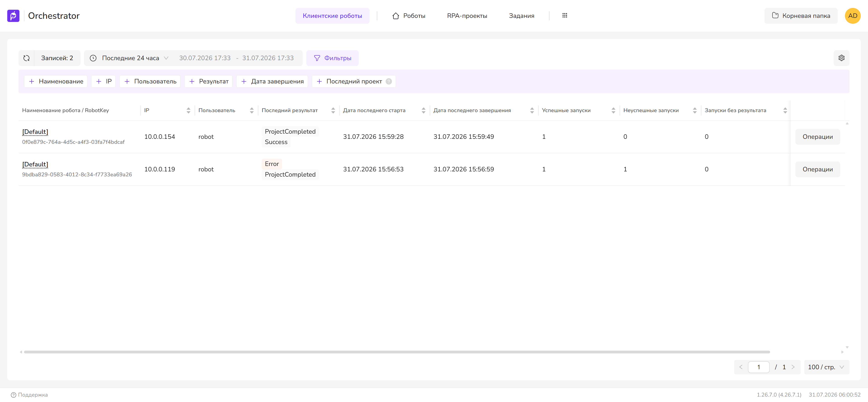The width and height of the screenshot is (868, 402).
Task: Click the page number input field
Action: (x=759, y=367)
